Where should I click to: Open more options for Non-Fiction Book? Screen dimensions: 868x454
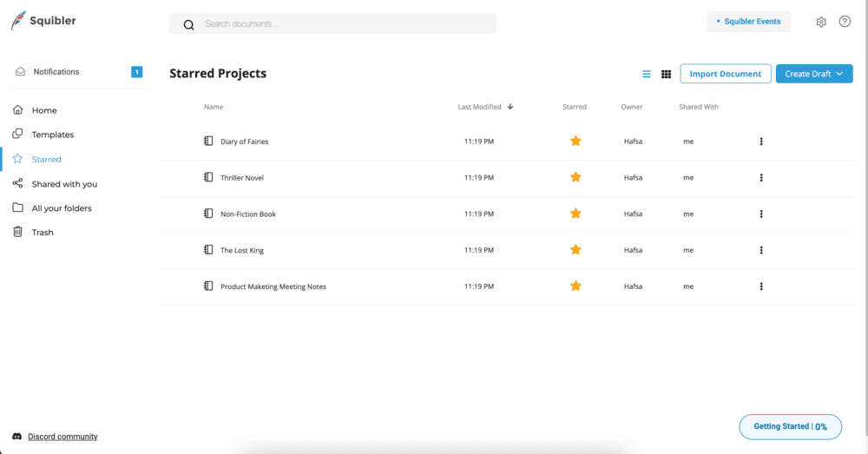[761, 214]
